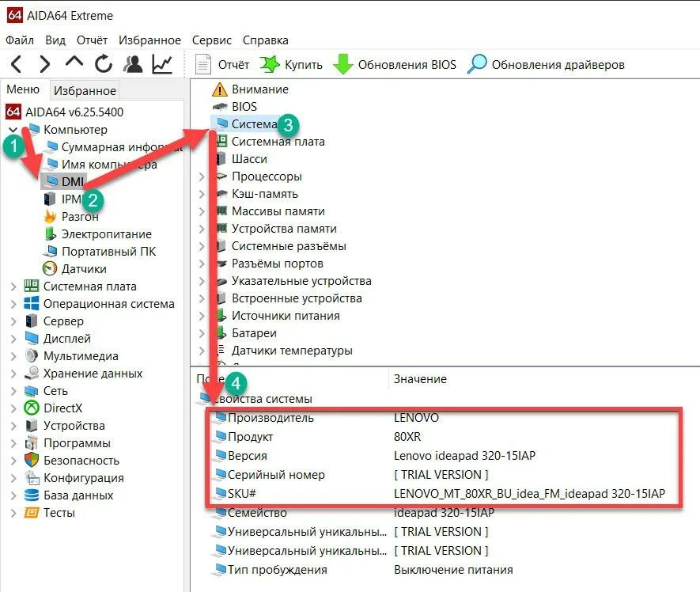The height and width of the screenshot is (592, 700).
Task: Click the chip icon beside BIOS
Action: tap(220, 107)
